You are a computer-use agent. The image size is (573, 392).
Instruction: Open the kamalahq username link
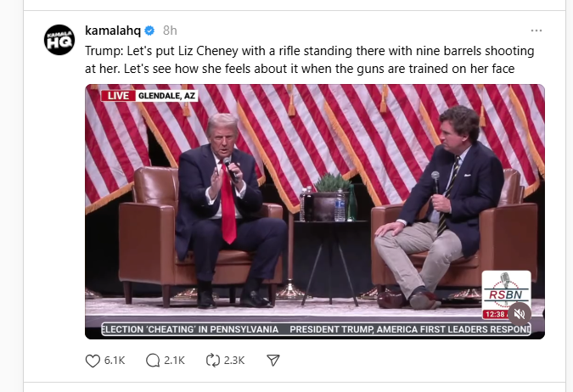tap(114, 31)
